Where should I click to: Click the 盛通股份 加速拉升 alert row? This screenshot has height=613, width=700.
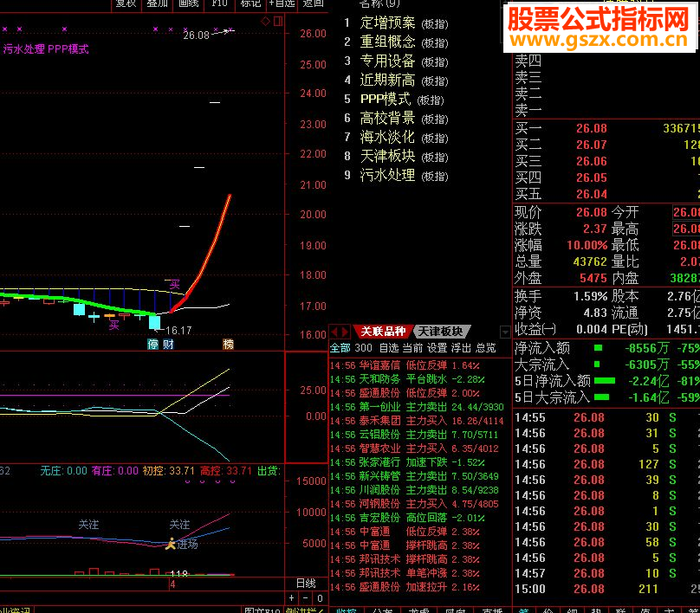coord(405,588)
